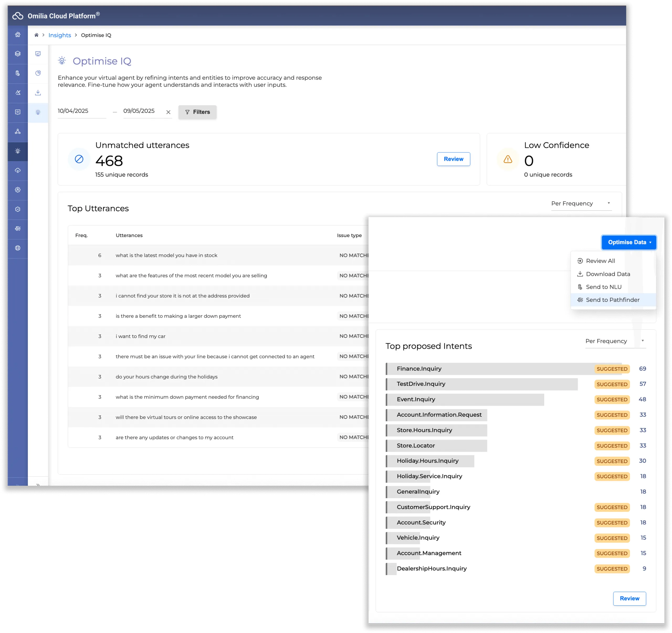Click the triangle network nodes sidebar icon
Screen dimensions: 672x633
pos(18,131)
